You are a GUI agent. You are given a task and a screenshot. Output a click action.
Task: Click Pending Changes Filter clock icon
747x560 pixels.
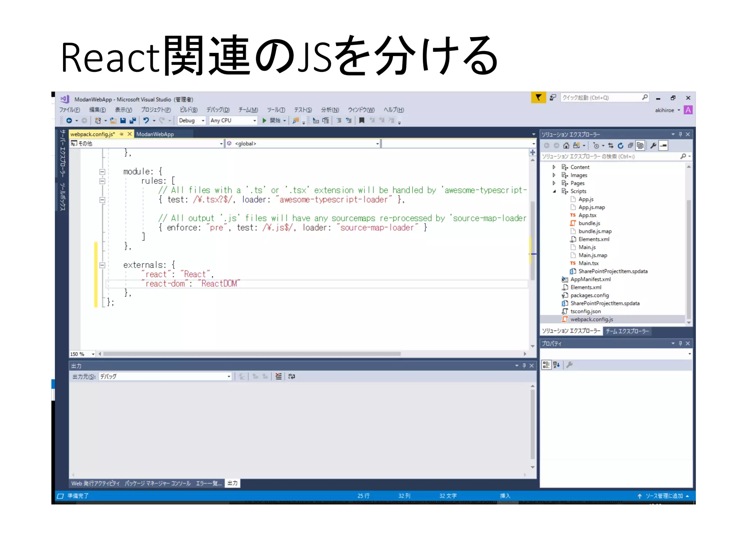click(x=596, y=146)
